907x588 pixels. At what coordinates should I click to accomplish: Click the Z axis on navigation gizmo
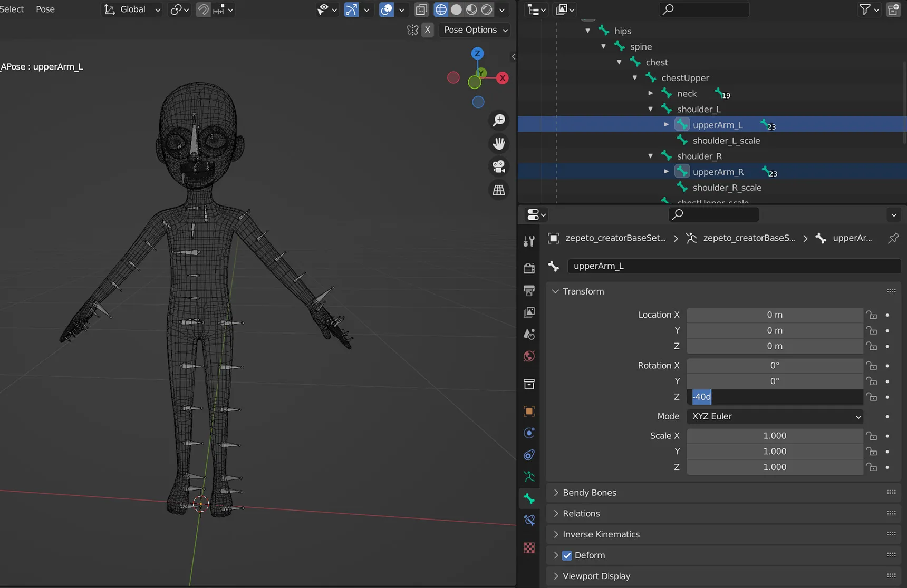point(477,53)
